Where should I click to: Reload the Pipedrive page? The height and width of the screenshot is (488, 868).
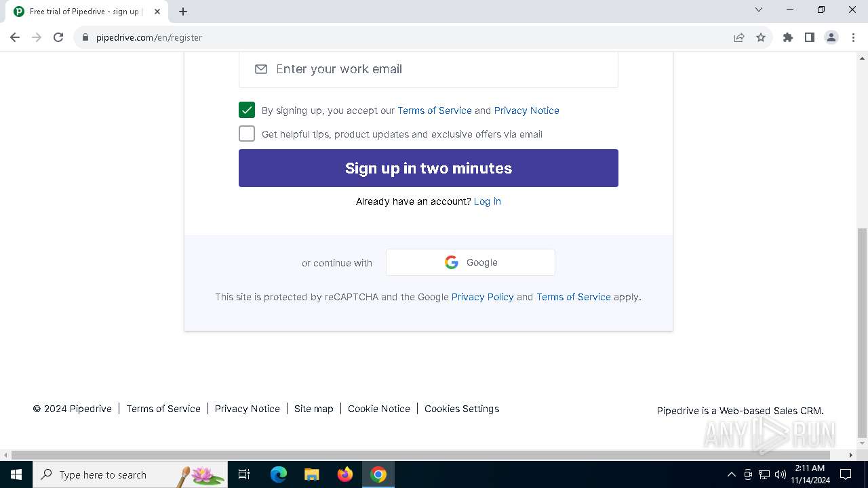pyautogui.click(x=58, y=37)
